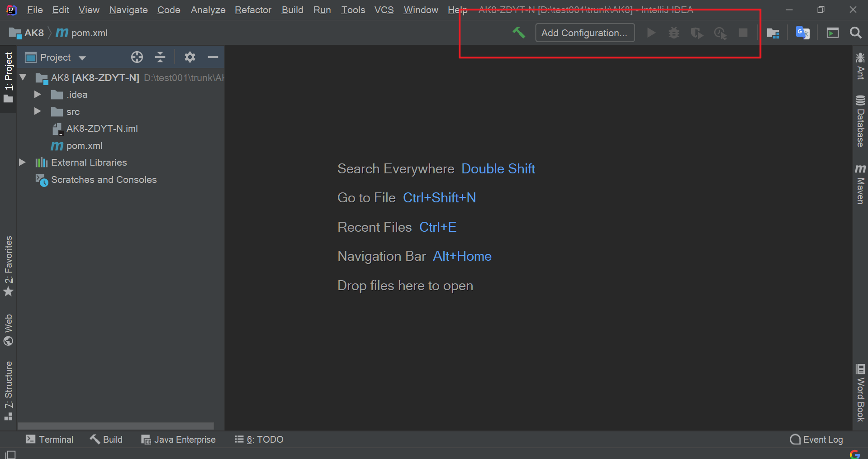Click the Translate icon in toolbar
The height and width of the screenshot is (459, 868).
pyautogui.click(x=803, y=33)
